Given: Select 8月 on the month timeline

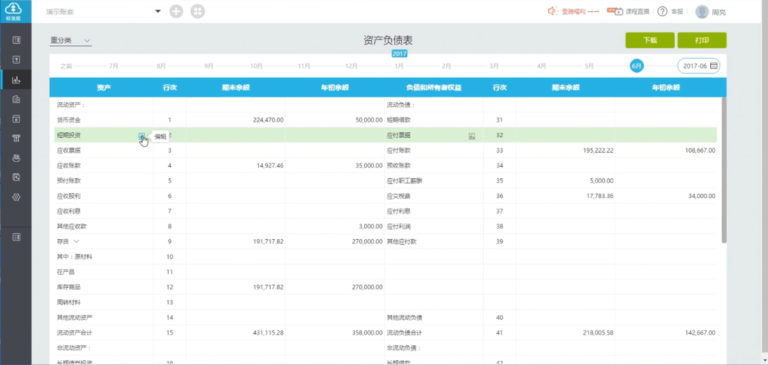Looking at the screenshot, I should [x=161, y=66].
